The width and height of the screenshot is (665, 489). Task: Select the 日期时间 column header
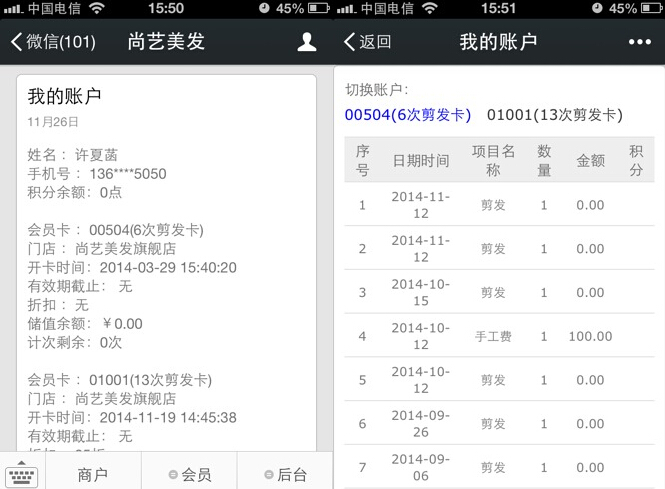click(421, 160)
